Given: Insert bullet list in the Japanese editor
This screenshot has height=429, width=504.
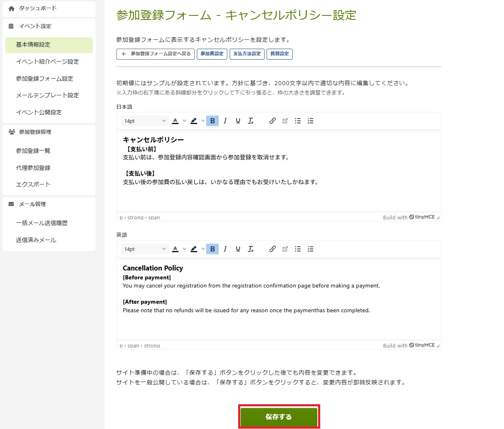Looking at the screenshot, I should coord(297,121).
